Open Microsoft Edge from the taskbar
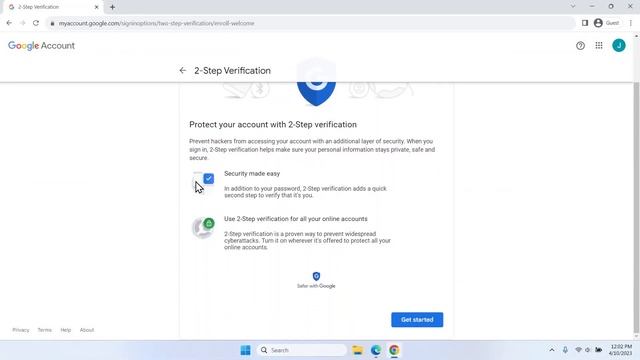640x360 pixels. click(x=376, y=350)
